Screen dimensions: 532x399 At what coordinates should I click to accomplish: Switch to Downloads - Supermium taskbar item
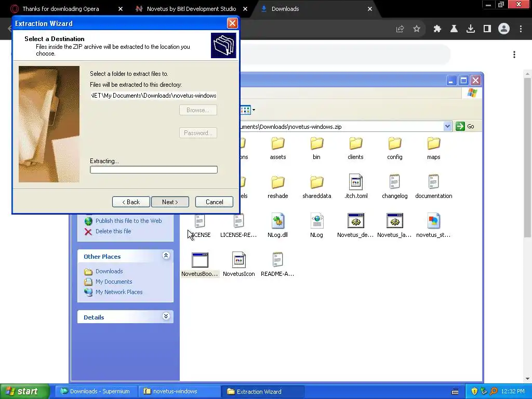coord(96,391)
